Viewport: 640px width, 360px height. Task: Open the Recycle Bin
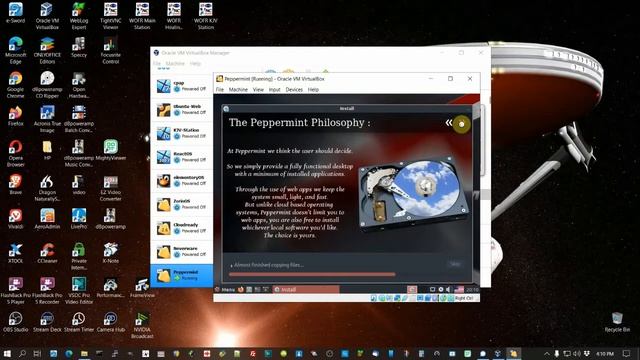(617, 322)
